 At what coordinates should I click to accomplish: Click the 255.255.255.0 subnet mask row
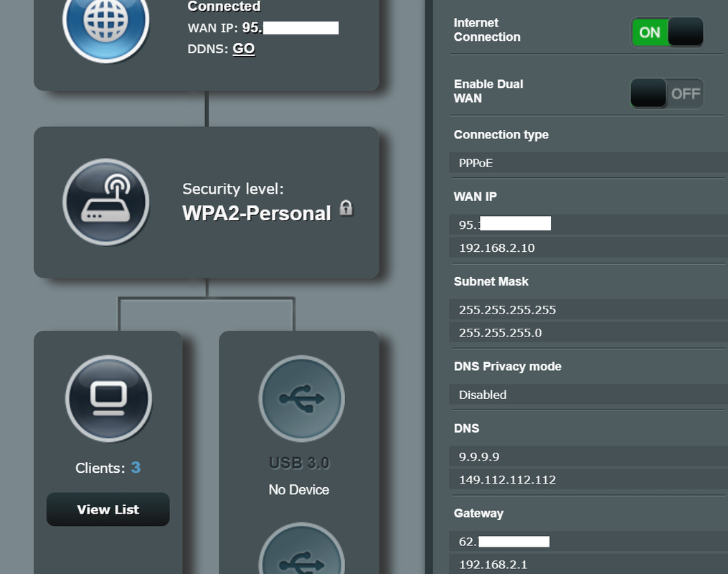coord(500,333)
